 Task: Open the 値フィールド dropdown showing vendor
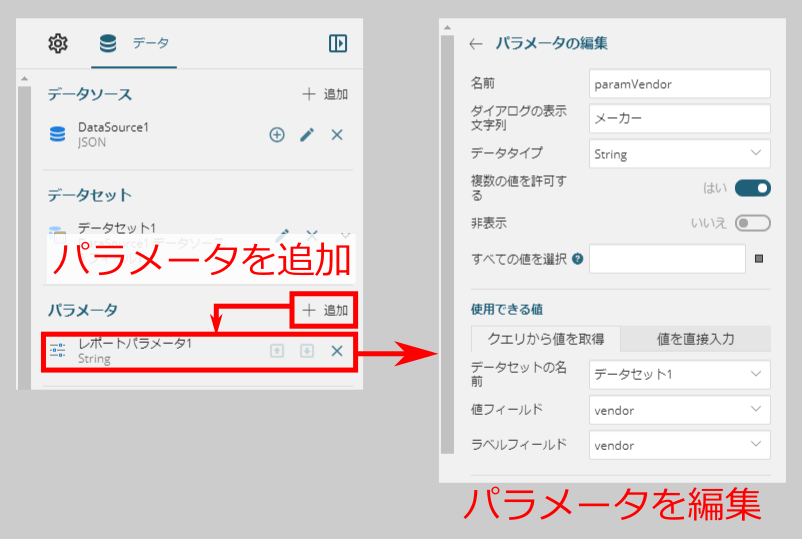[x=679, y=410]
